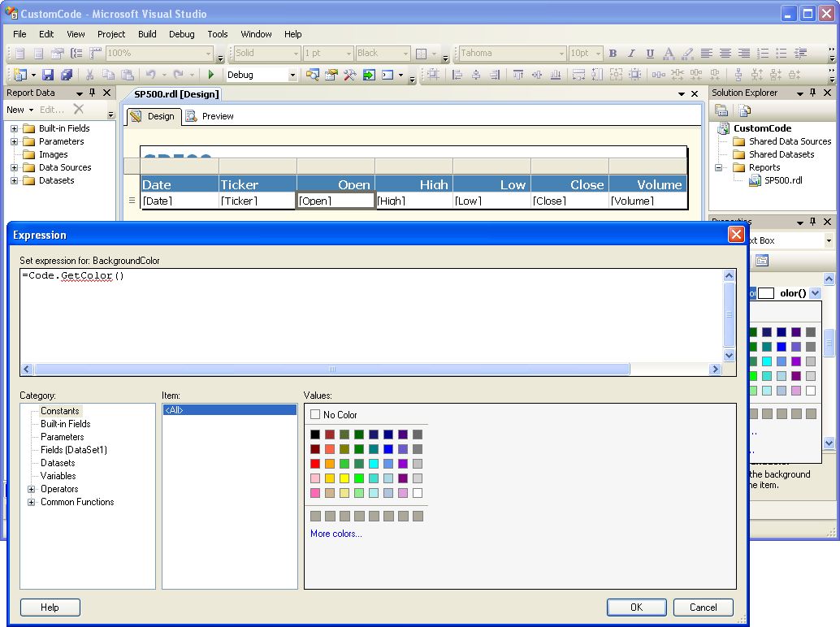Expand the Operators category
The image size is (840, 627).
(x=31, y=489)
